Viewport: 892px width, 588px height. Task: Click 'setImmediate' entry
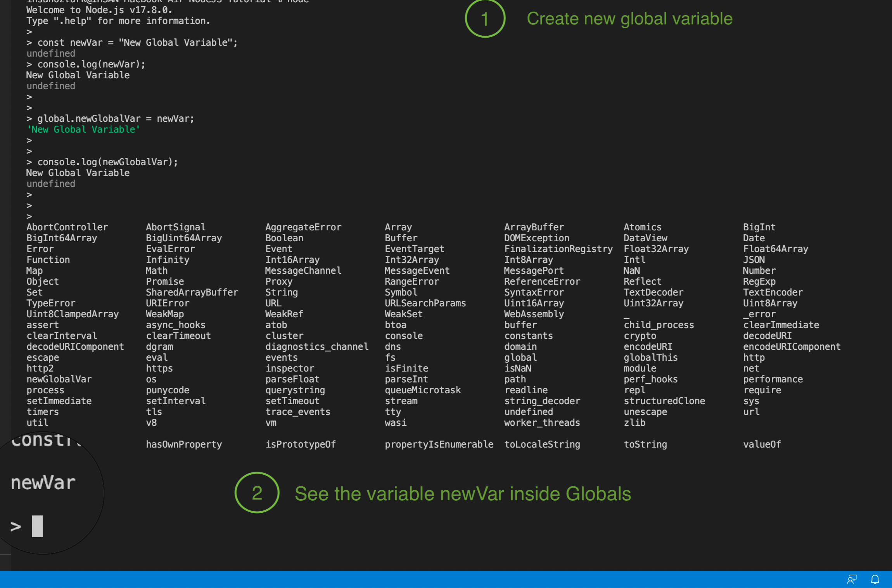click(x=59, y=401)
